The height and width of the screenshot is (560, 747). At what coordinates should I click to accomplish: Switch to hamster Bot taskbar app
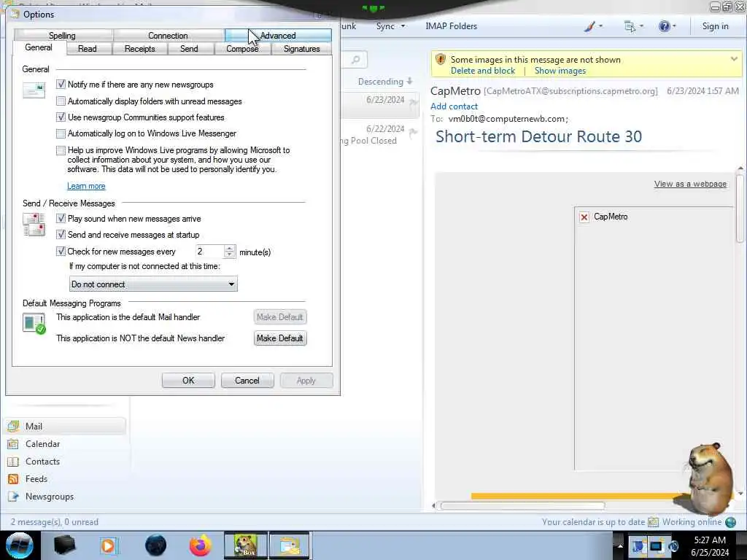pyautogui.click(x=245, y=545)
